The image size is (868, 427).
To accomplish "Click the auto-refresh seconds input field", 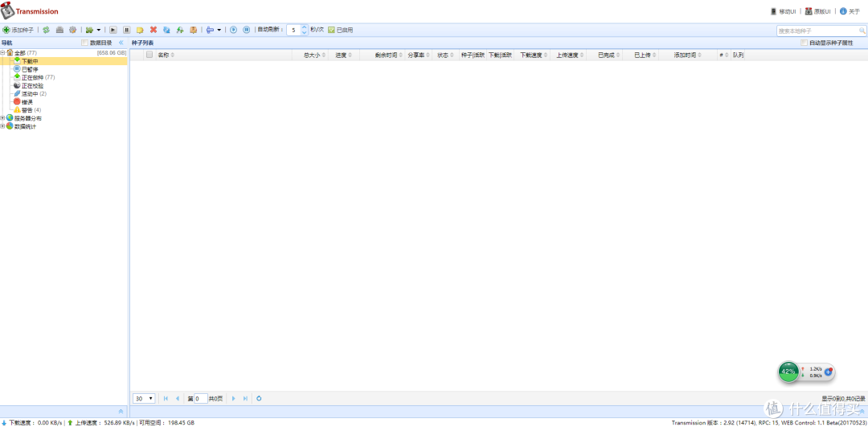I will pos(293,30).
